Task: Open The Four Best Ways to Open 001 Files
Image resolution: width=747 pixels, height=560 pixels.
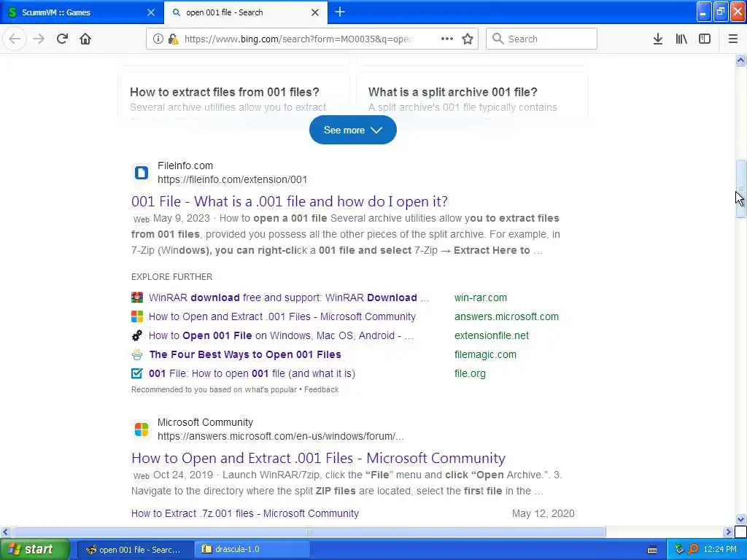Action: click(x=245, y=355)
